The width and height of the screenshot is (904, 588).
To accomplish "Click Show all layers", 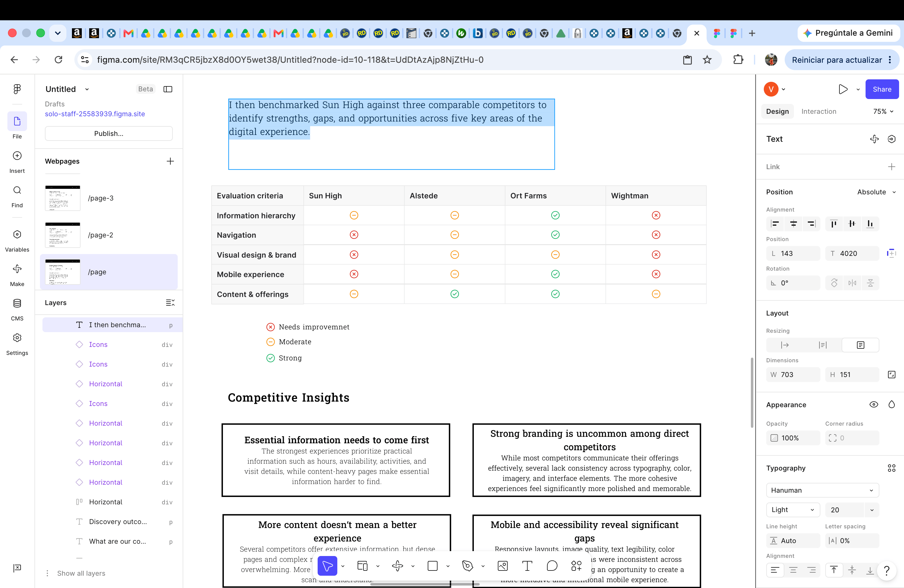I will click(81, 573).
